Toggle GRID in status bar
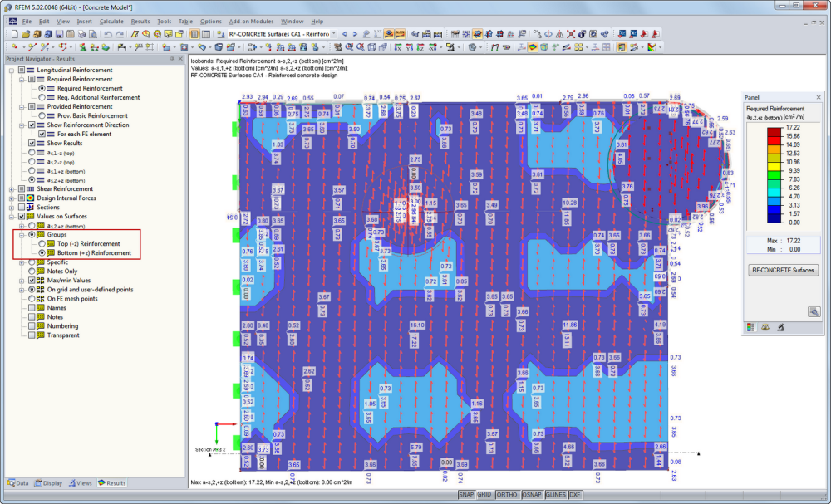 (484, 495)
